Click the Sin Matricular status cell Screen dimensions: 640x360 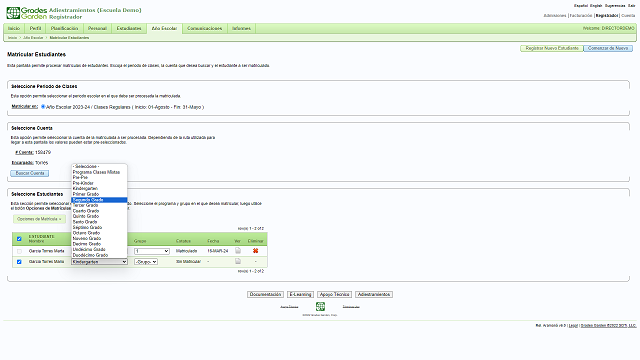point(188,262)
